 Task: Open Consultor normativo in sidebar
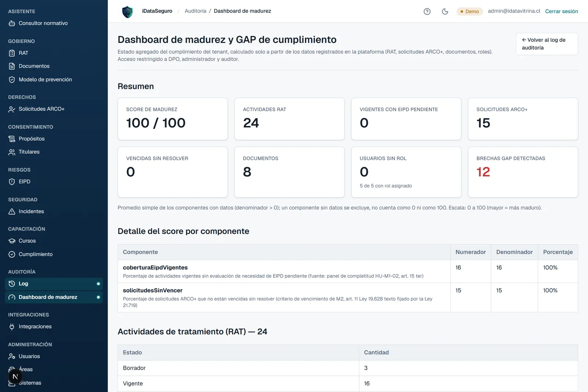point(54,23)
